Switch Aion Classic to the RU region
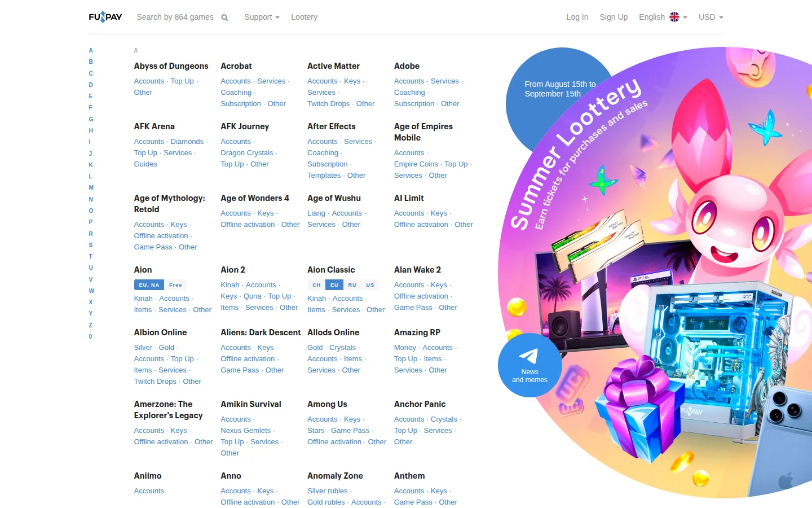Viewport: 812px width, 508px height. click(352, 285)
